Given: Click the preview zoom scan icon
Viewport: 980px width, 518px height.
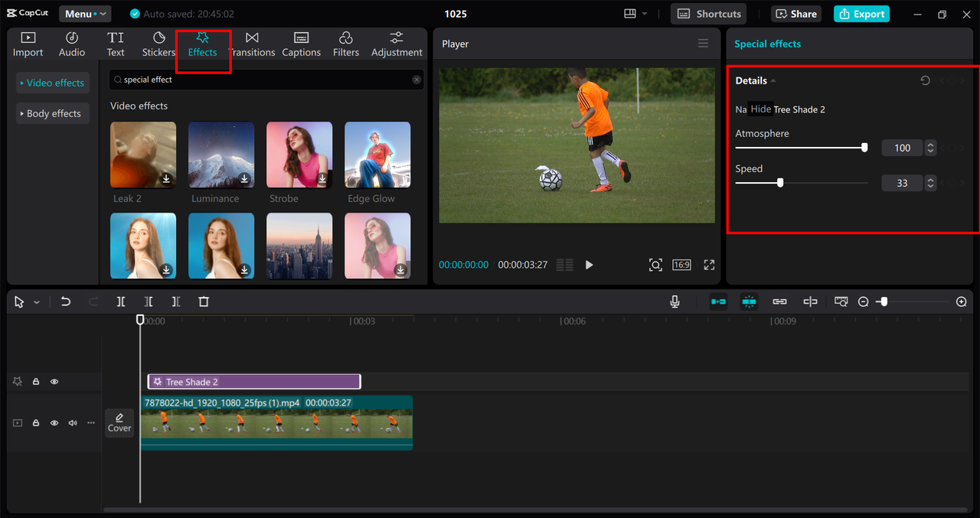Looking at the screenshot, I should (655, 265).
